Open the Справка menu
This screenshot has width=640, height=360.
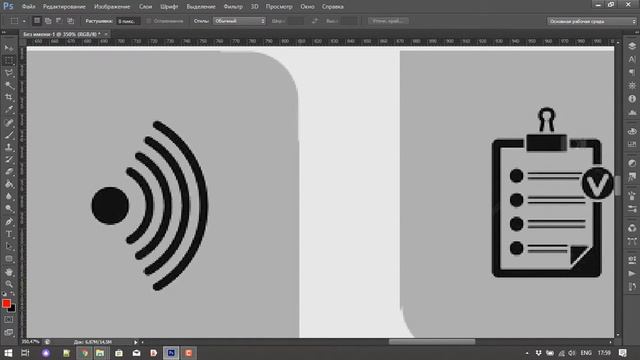pyautogui.click(x=333, y=7)
